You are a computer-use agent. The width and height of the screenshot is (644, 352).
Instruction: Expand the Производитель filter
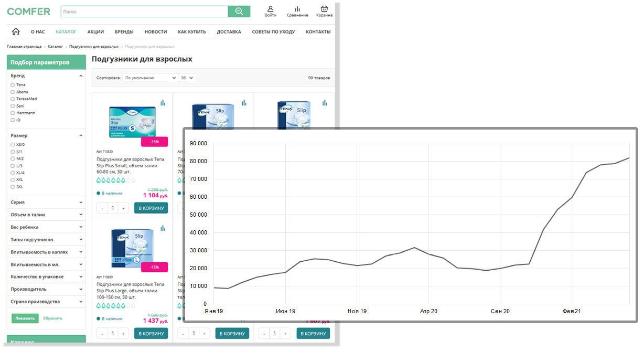[x=46, y=289]
